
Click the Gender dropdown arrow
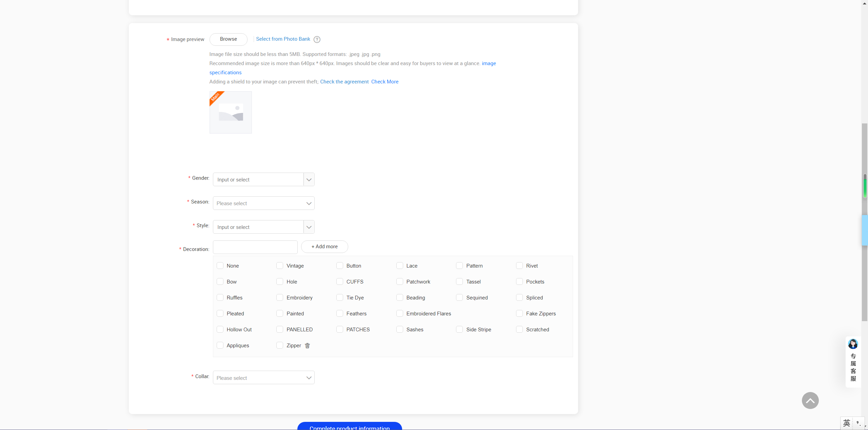309,179
